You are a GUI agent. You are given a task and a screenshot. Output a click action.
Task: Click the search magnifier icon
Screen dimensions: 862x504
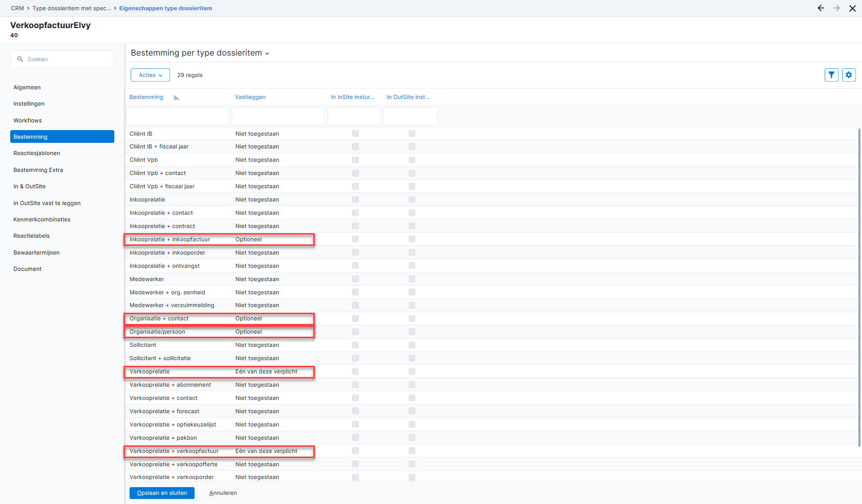pyautogui.click(x=20, y=59)
